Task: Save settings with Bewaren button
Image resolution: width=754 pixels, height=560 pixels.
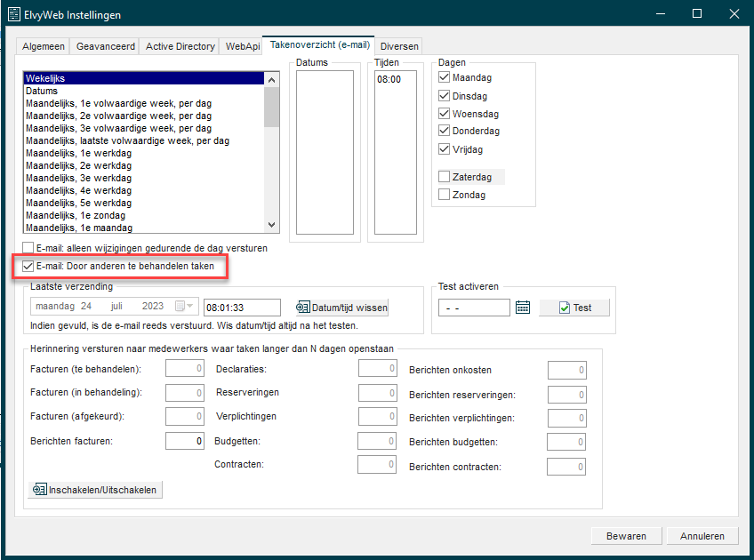Action: pos(625,536)
